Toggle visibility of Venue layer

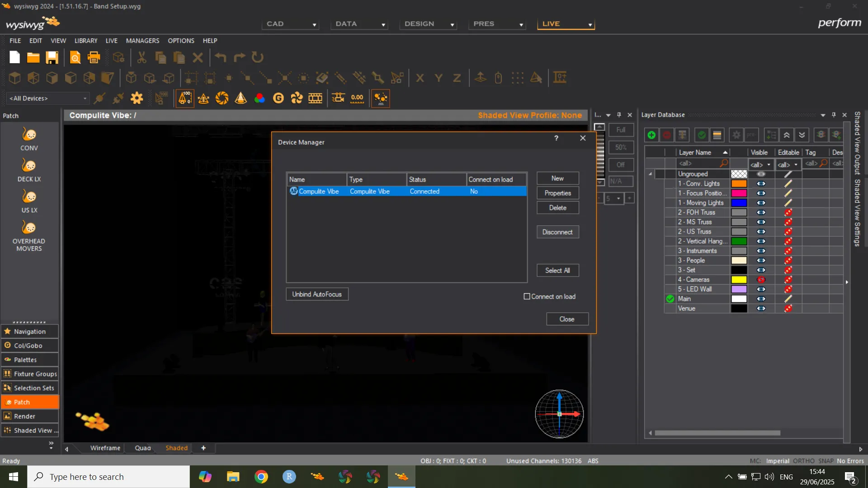point(761,309)
